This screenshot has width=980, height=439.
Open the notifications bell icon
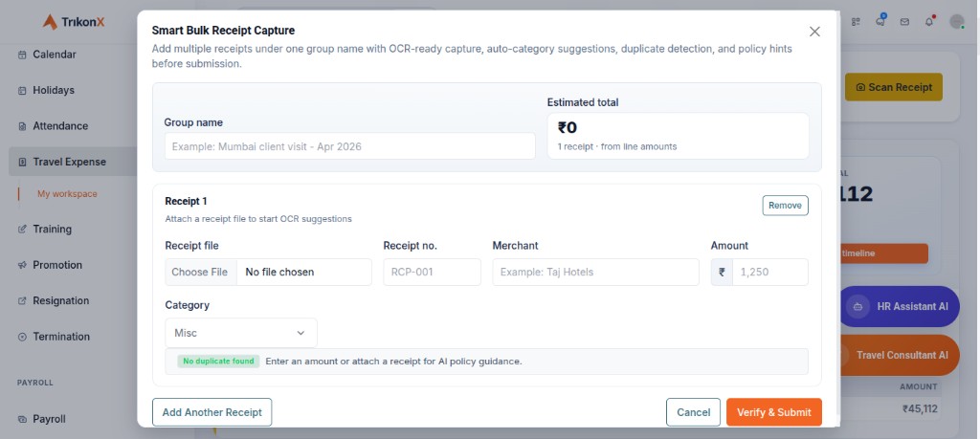[x=929, y=22]
